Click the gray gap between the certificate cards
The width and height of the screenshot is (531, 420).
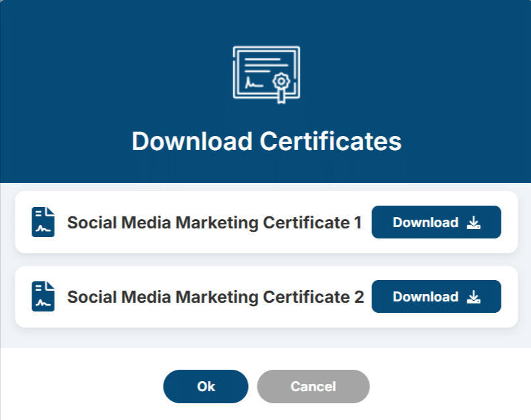pyautogui.click(x=266, y=260)
